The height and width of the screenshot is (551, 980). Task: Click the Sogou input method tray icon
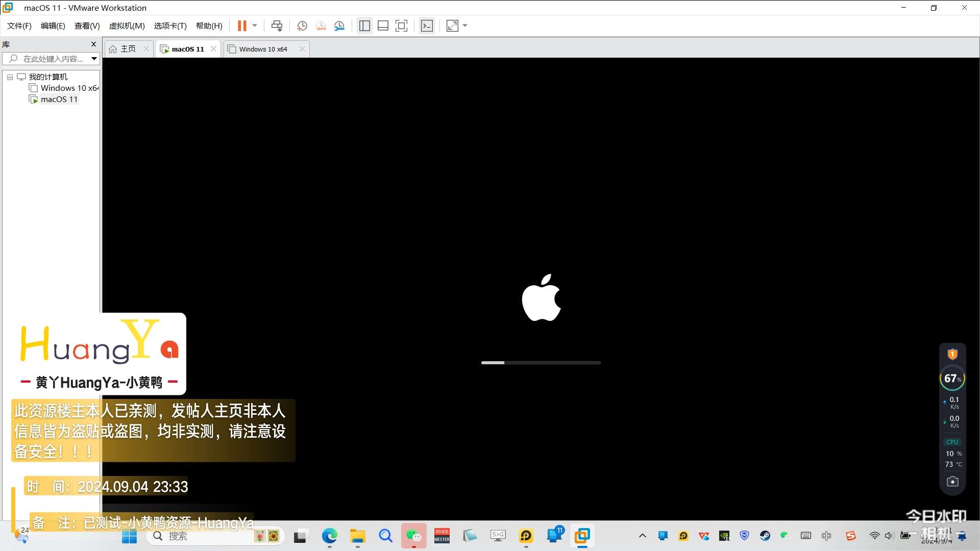point(850,536)
